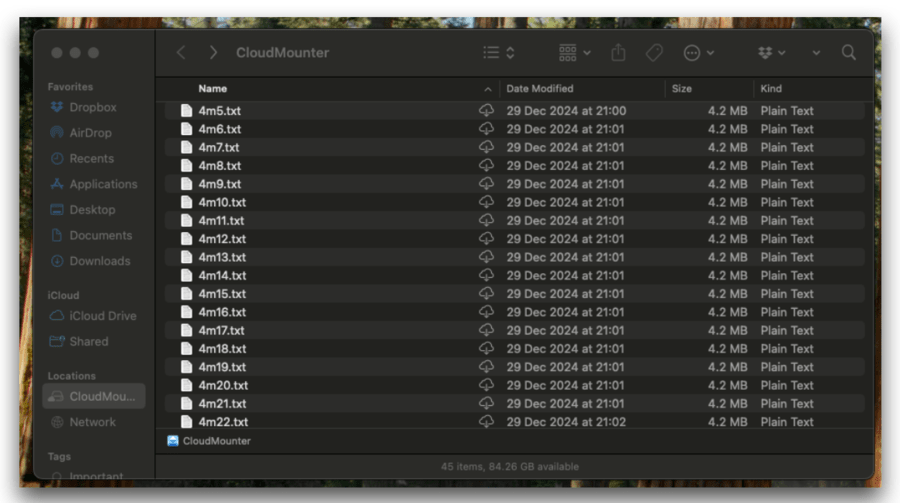Click the back navigation arrow
The height and width of the screenshot is (503, 900).
pyautogui.click(x=181, y=53)
